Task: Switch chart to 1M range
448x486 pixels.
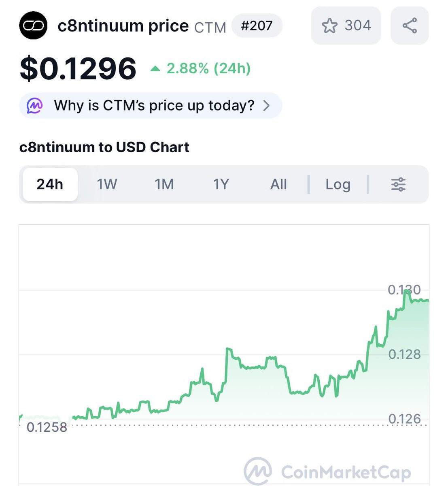Action: tap(164, 185)
